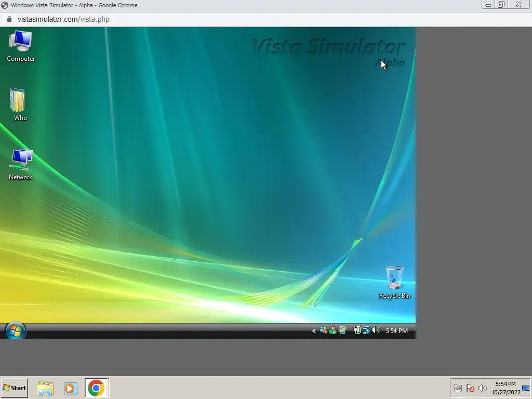Click the green user status tray icon

[x=333, y=330]
